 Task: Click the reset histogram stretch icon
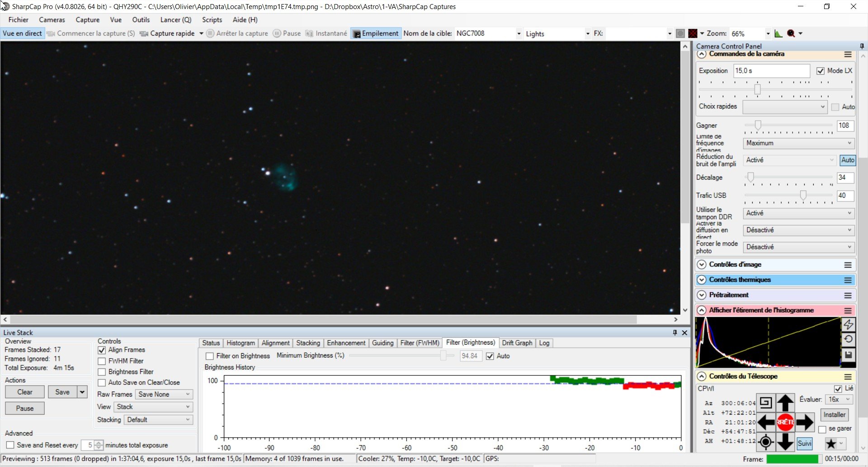(849, 339)
